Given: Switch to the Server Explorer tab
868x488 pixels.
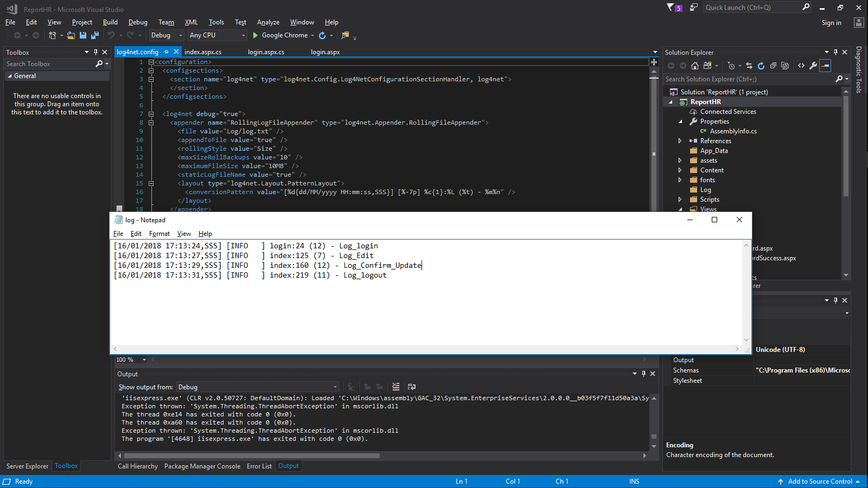Looking at the screenshot, I should point(27,466).
